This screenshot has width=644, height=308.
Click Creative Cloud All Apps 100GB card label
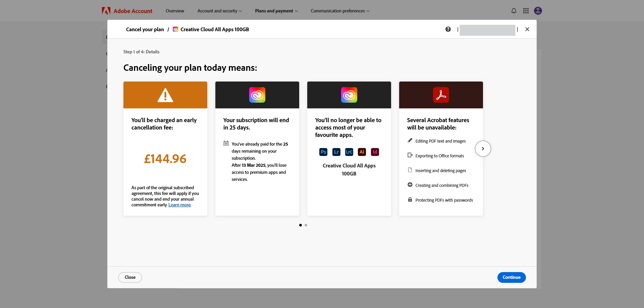pos(349,169)
